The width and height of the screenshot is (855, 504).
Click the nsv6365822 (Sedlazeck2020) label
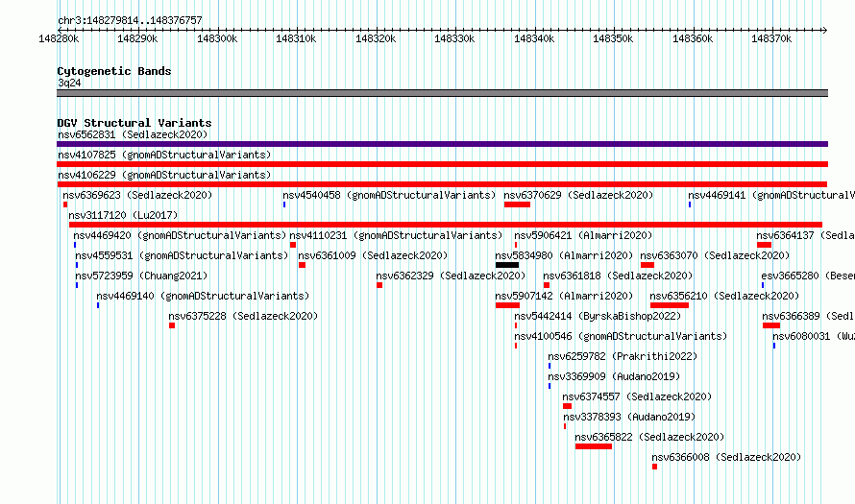click(649, 437)
